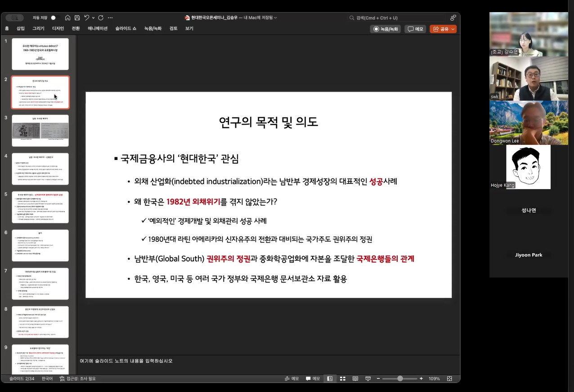
Task: Open the 공유 share dropdown
Action: [453, 29]
